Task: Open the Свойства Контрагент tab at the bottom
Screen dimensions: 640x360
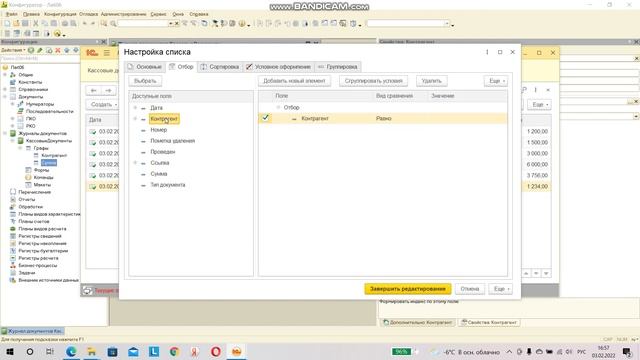Action: 489,322
